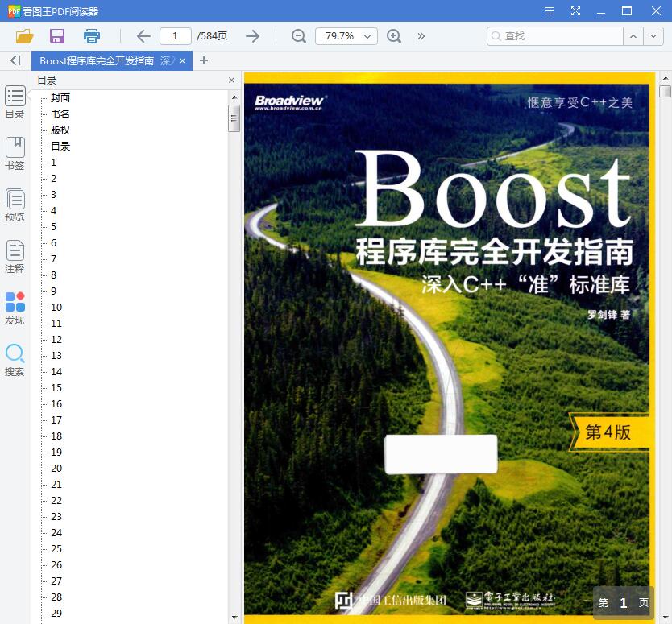Open the 发现 discover panel
672x624 pixels.
tap(15, 309)
